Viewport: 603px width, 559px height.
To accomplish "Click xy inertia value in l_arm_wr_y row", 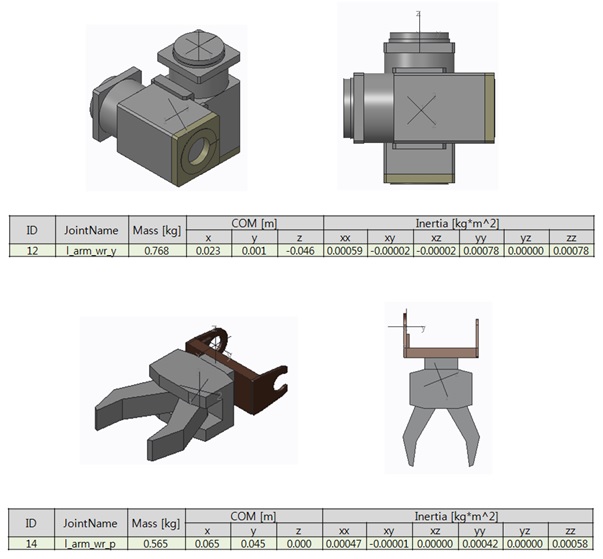I will [x=390, y=251].
